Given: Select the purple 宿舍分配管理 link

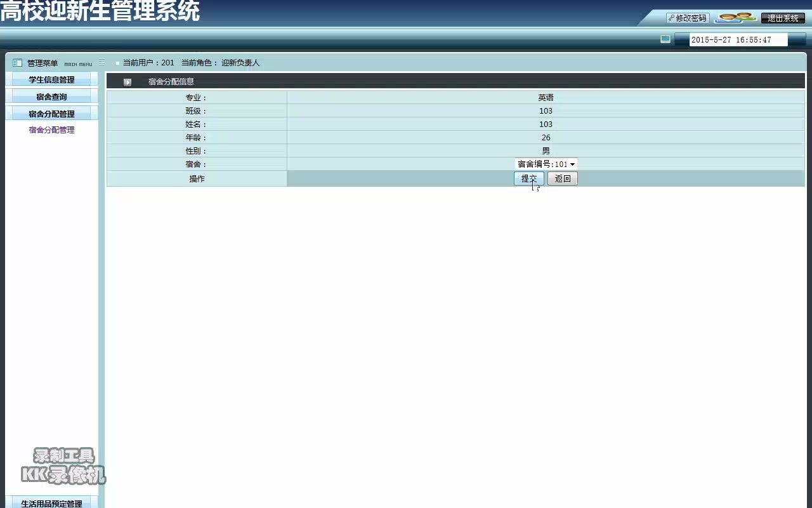Looking at the screenshot, I should (53, 130).
